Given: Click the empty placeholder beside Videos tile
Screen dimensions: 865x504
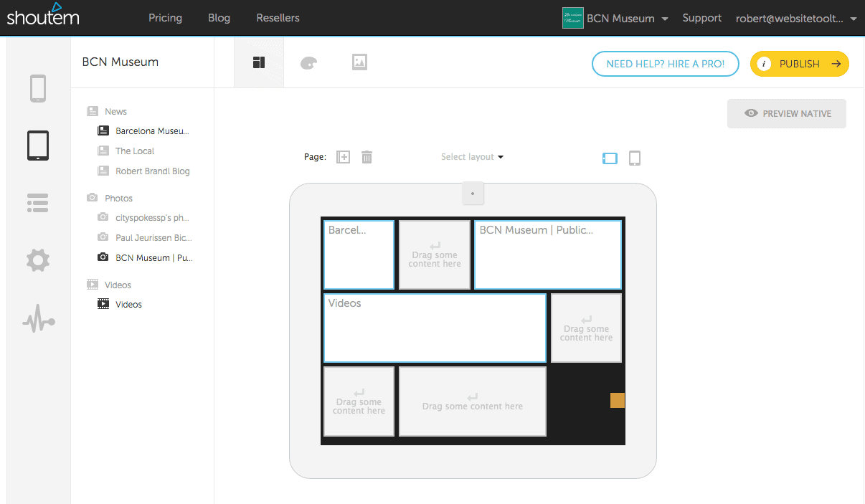Looking at the screenshot, I should pos(586,328).
